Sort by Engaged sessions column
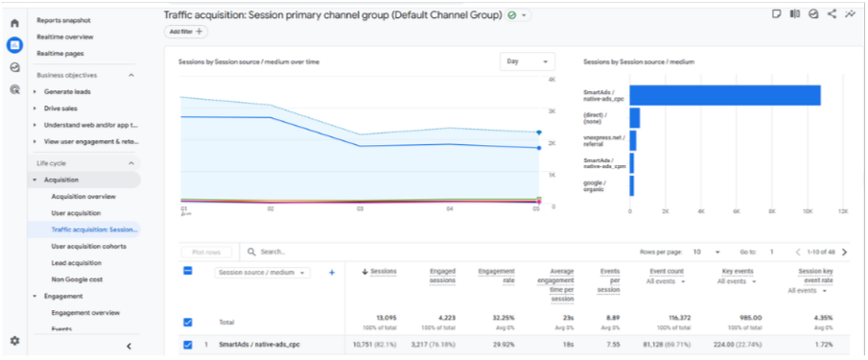 click(442, 276)
